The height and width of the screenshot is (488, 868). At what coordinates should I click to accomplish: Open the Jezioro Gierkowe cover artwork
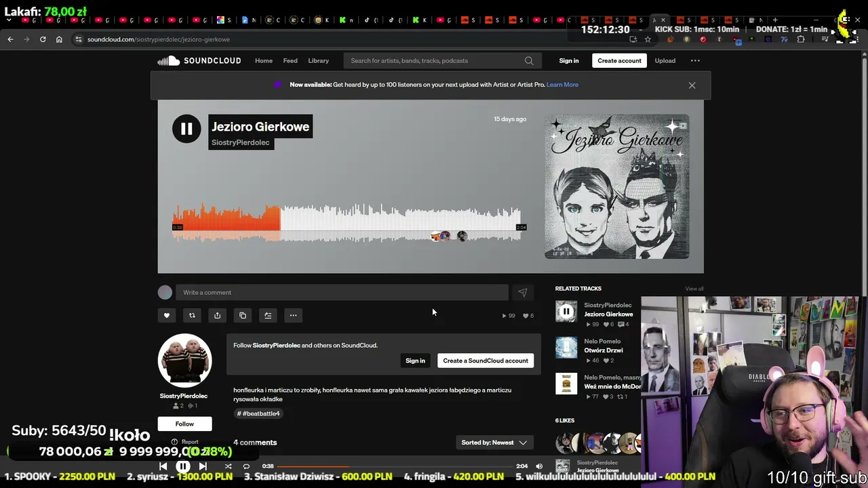click(617, 186)
